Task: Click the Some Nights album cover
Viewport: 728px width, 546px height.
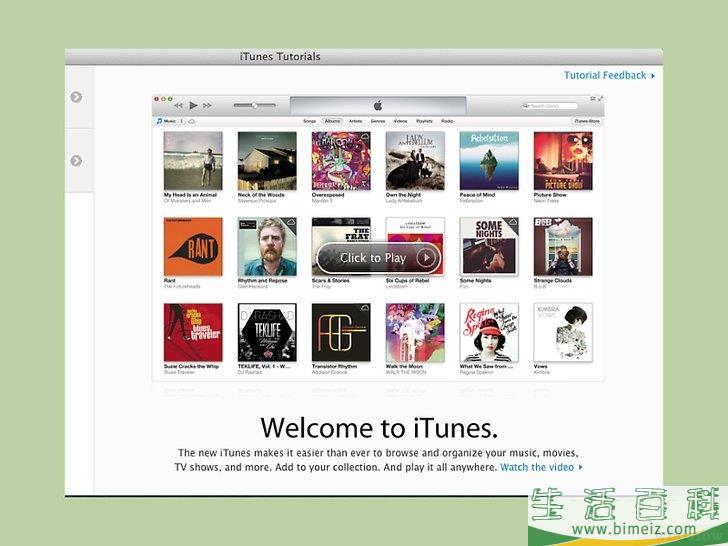Action: click(x=489, y=247)
